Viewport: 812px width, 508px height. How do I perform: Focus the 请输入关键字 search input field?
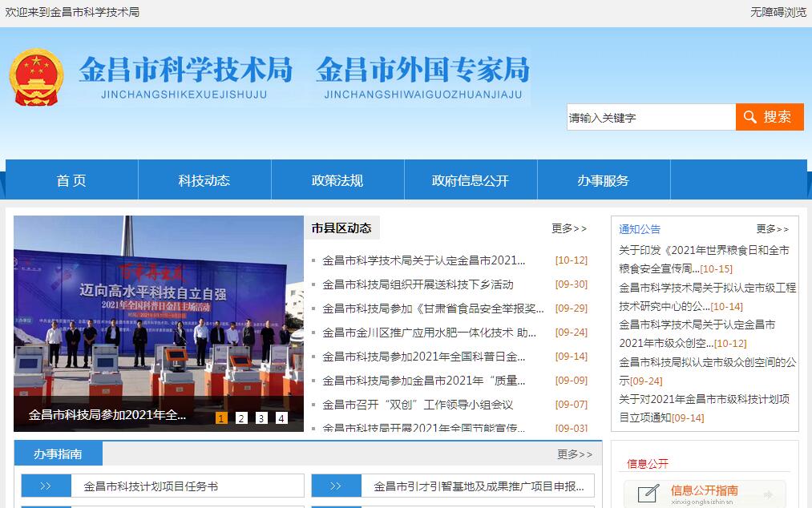(x=650, y=117)
